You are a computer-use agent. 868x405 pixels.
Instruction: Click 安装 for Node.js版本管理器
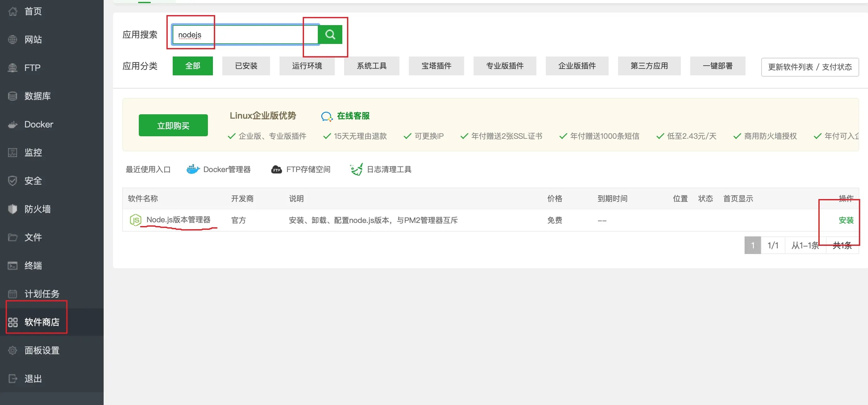(x=846, y=220)
